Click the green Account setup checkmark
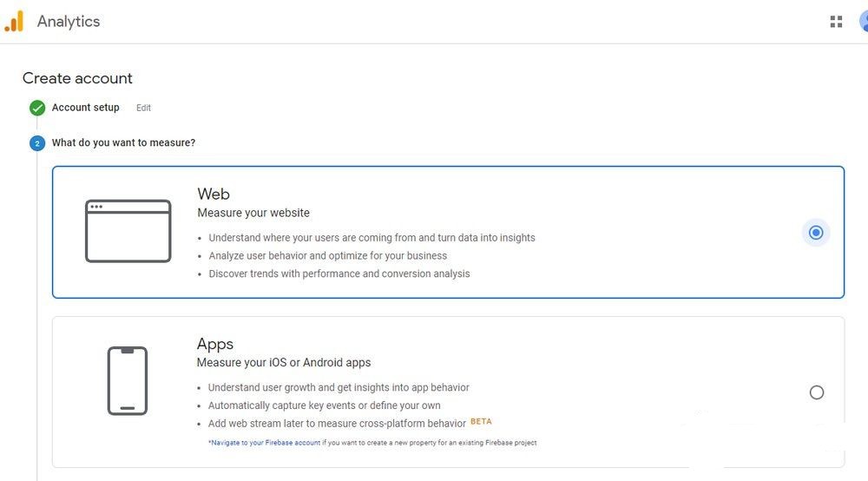 pyautogui.click(x=37, y=108)
